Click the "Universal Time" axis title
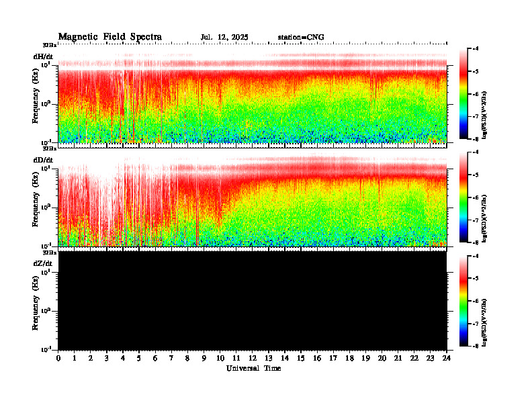The width and height of the screenshot is (532, 411). (254, 368)
